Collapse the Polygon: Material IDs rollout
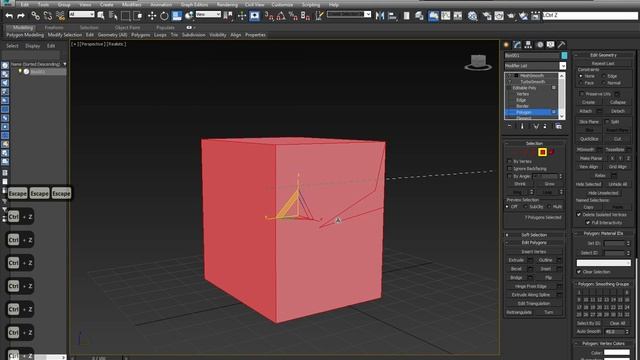 603,233
